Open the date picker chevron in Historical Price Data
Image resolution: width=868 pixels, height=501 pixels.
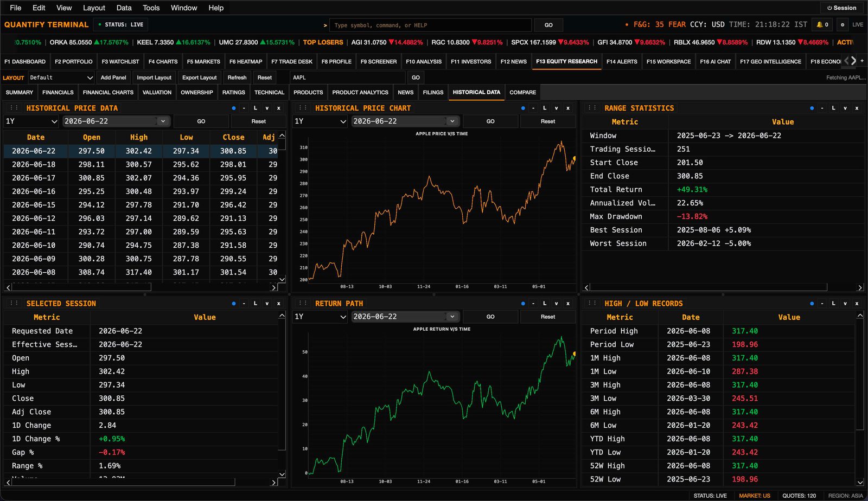(163, 121)
